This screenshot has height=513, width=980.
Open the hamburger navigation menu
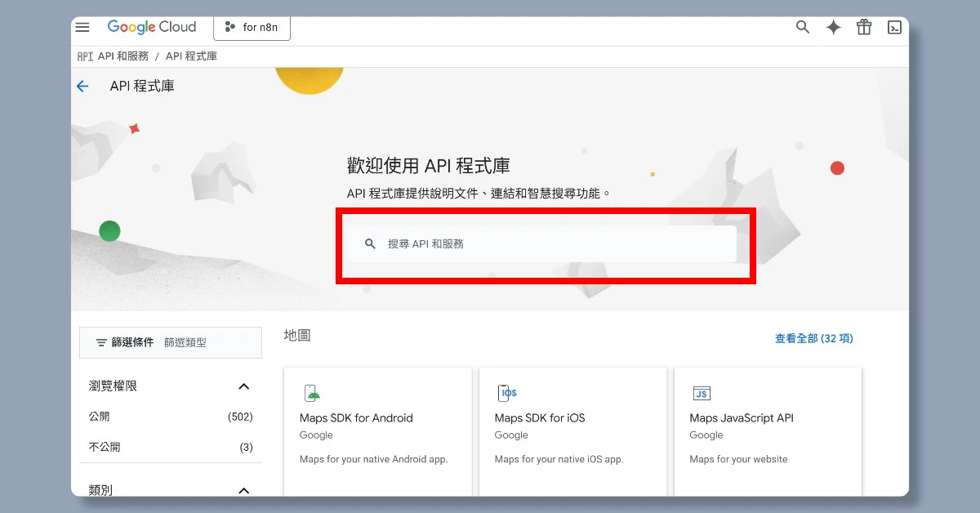[x=82, y=27]
